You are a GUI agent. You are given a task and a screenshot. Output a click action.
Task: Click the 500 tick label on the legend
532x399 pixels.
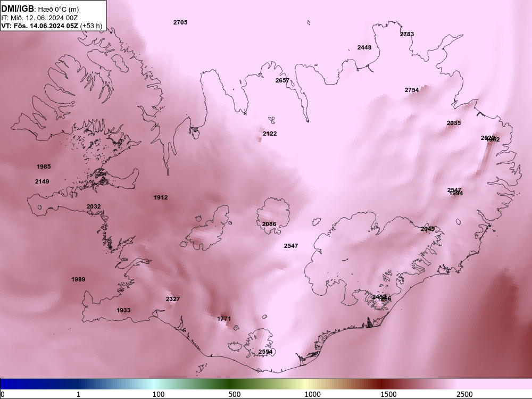pos(235,394)
